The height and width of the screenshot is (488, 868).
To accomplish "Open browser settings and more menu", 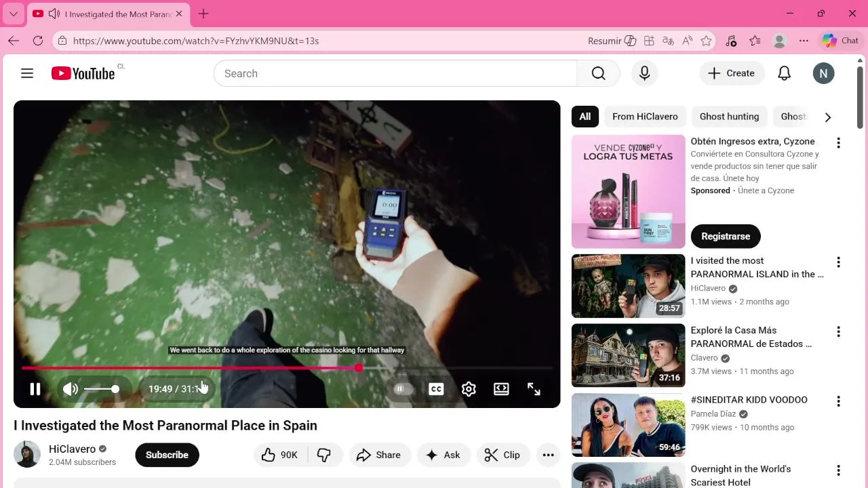I will [804, 41].
